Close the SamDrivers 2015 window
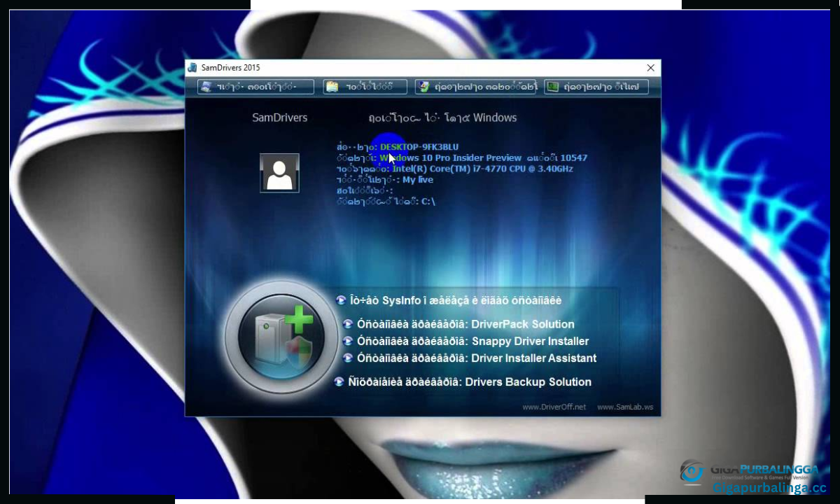 [x=650, y=68]
